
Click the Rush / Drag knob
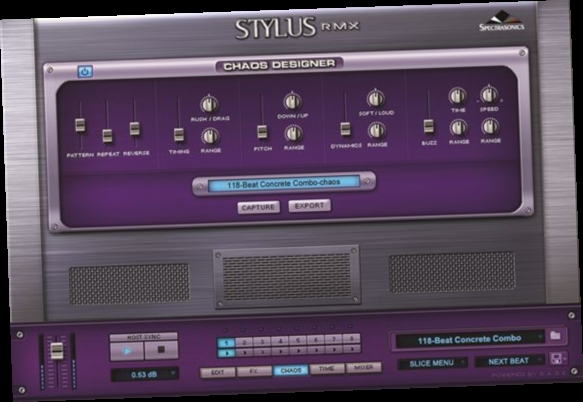click(x=209, y=104)
